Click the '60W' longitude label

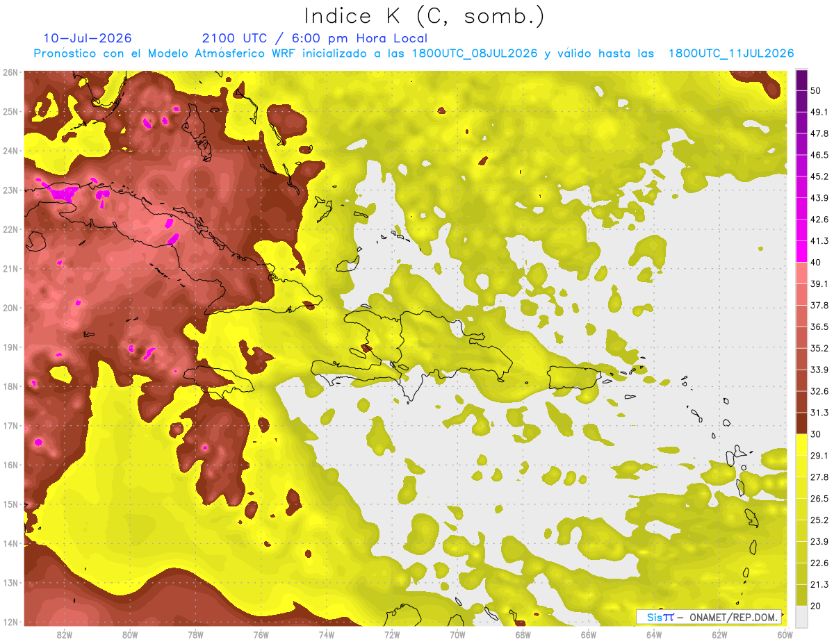(x=785, y=635)
